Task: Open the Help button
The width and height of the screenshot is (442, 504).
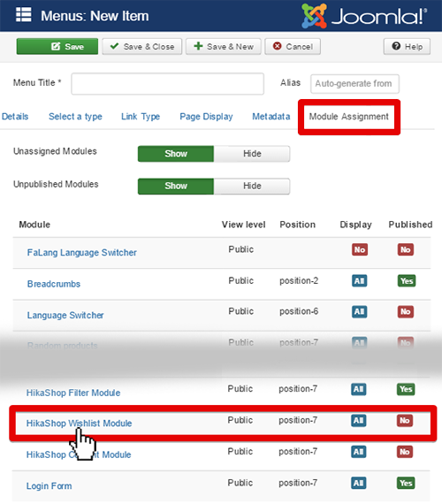Action: tap(407, 47)
